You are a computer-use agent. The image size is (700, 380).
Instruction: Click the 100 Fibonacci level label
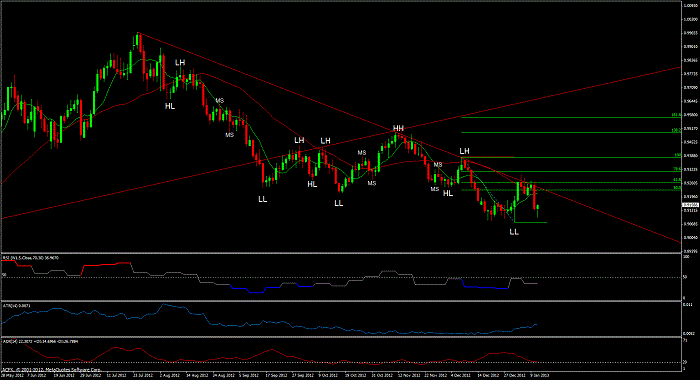coord(677,155)
